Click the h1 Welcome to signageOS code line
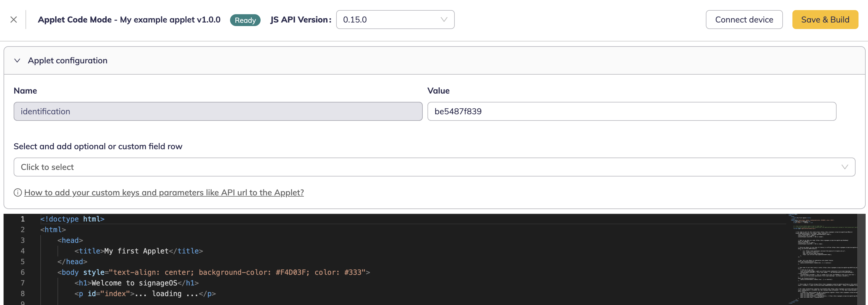 pos(136,283)
